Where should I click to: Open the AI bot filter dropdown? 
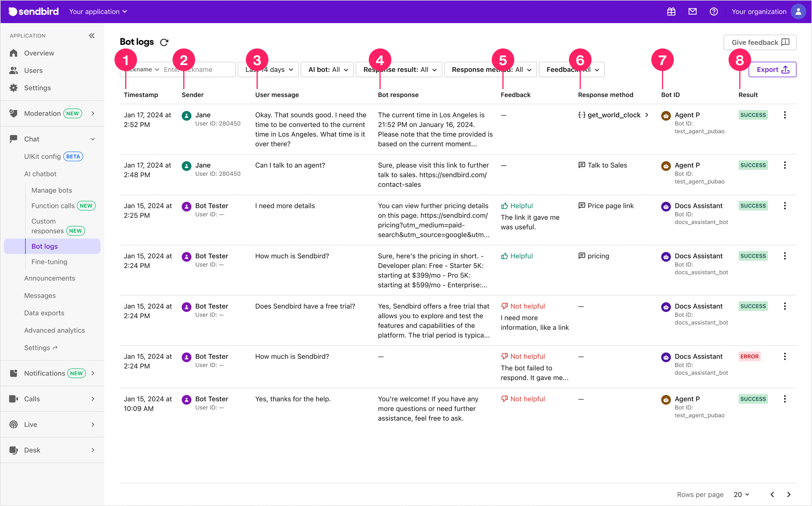pyautogui.click(x=327, y=70)
